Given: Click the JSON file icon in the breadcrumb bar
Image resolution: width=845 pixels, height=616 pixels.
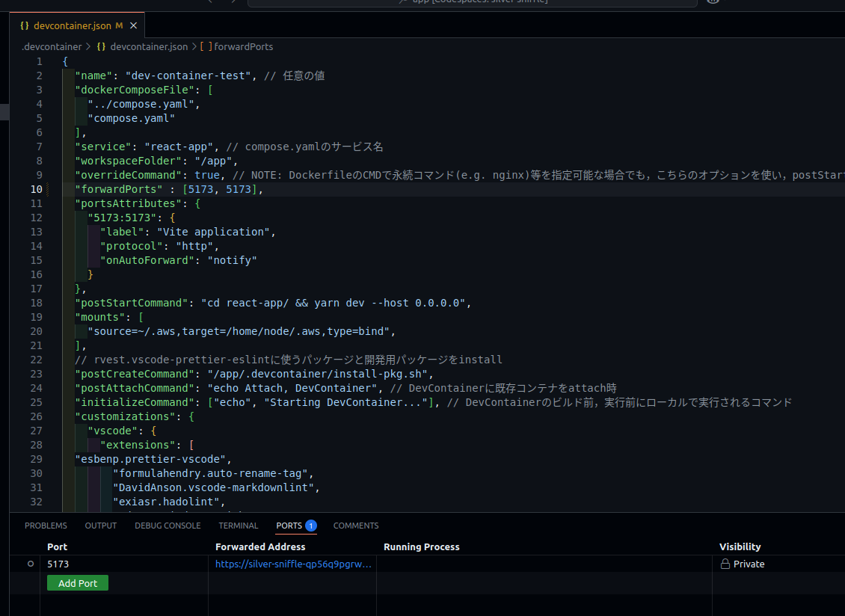Looking at the screenshot, I should [x=101, y=46].
